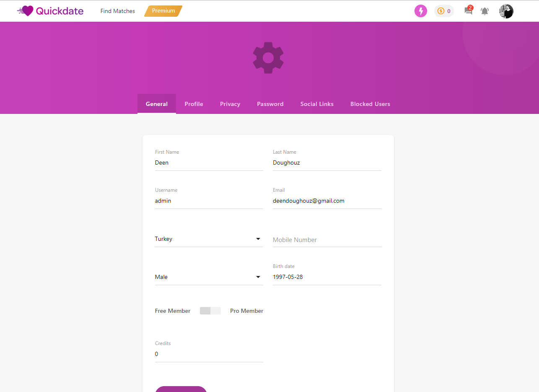Click the Mobile Number field

tap(327, 240)
